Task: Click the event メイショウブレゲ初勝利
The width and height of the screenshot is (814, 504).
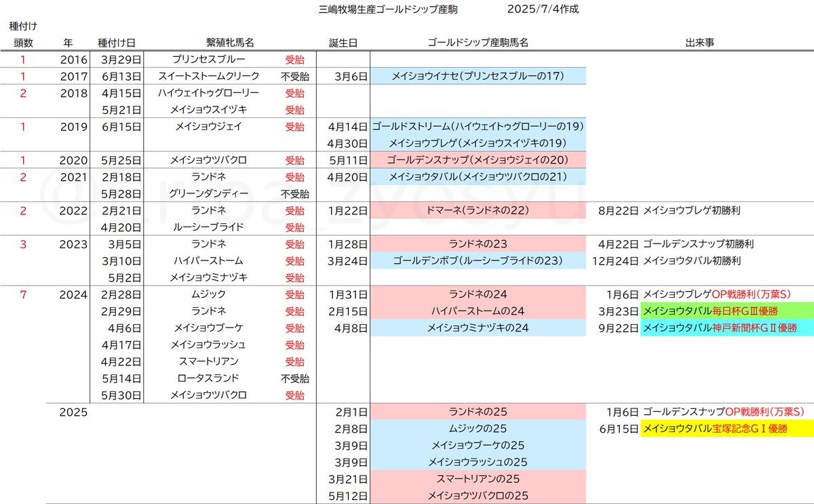Action: [x=691, y=211]
